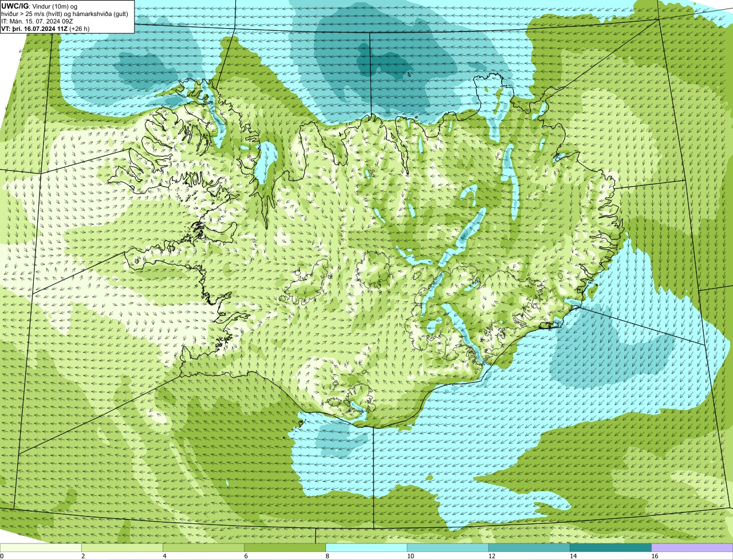Select the 4–6 m/s green legend swatch
Viewport: 733px width, 560px height.
(204, 547)
